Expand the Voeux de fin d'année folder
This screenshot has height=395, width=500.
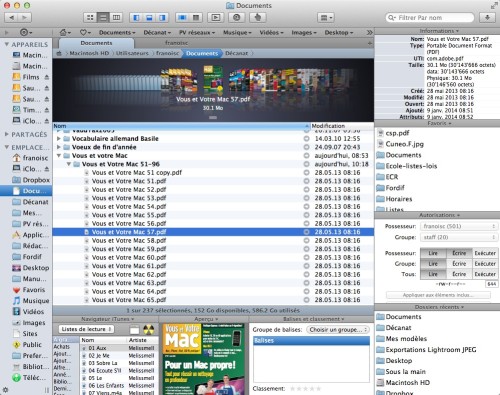(59, 147)
